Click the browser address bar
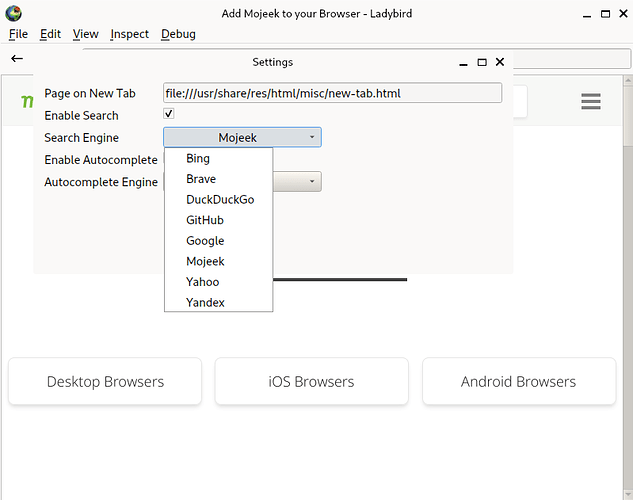The height and width of the screenshot is (500, 633). point(571,59)
